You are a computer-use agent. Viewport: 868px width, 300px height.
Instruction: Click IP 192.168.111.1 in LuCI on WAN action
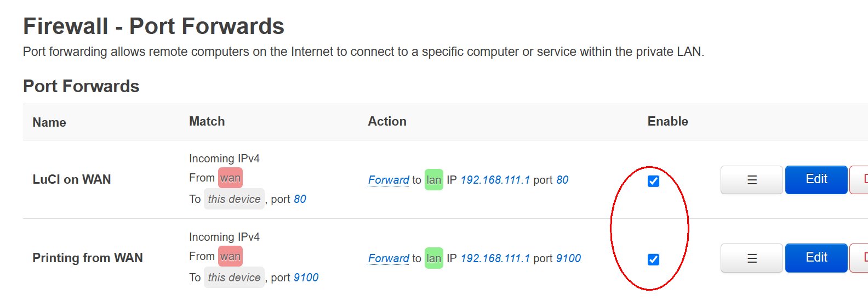pyautogui.click(x=495, y=180)
